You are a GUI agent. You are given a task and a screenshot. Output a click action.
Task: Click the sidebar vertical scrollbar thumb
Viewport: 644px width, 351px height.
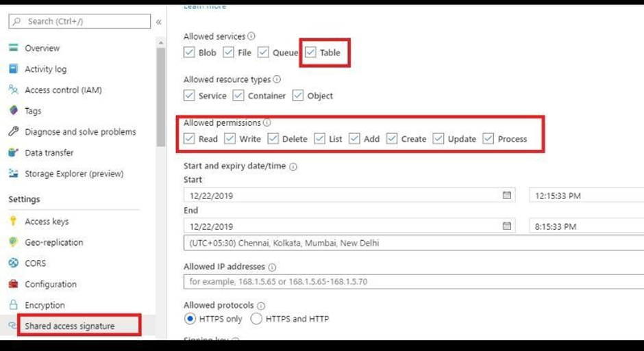(160, 96)
